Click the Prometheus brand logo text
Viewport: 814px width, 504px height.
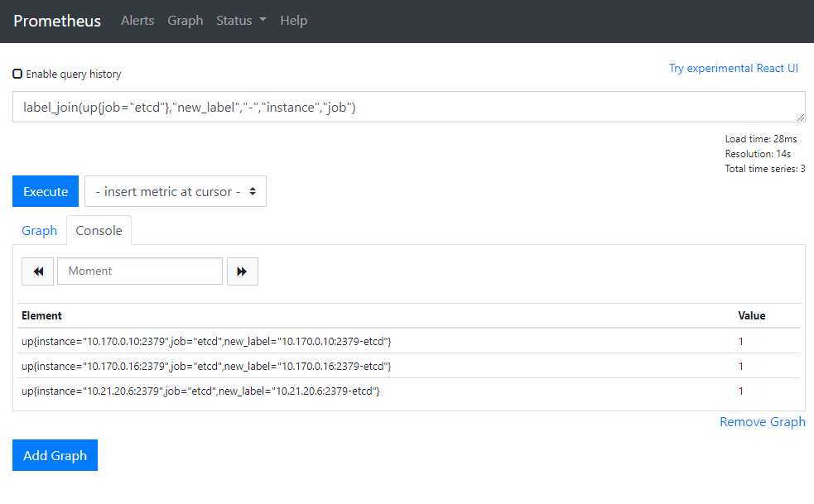point(57,21)
